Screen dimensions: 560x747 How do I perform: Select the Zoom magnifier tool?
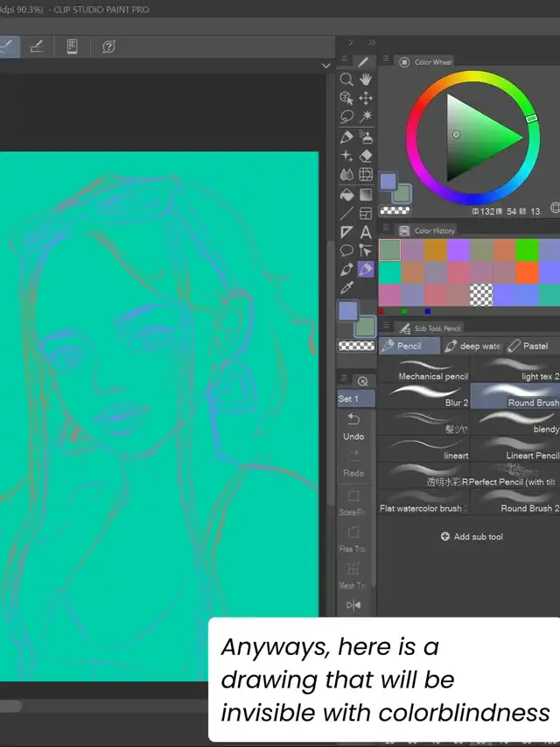point(346,80)
